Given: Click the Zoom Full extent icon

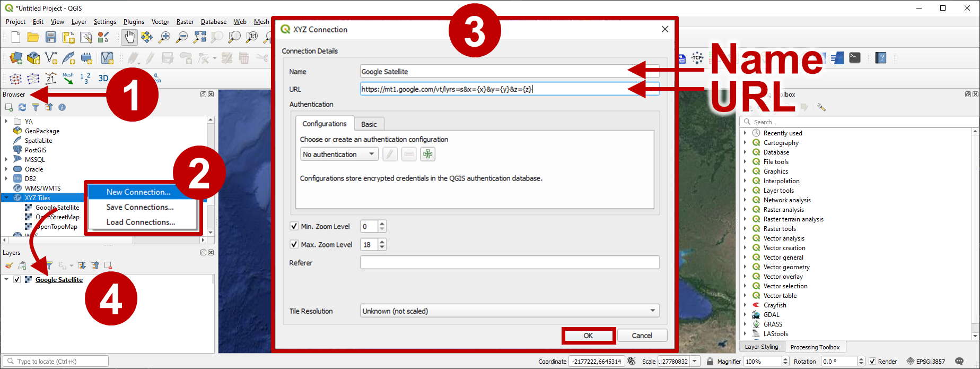Looking at the screenshot, I should pyautogui.click(x=199, y=37).
